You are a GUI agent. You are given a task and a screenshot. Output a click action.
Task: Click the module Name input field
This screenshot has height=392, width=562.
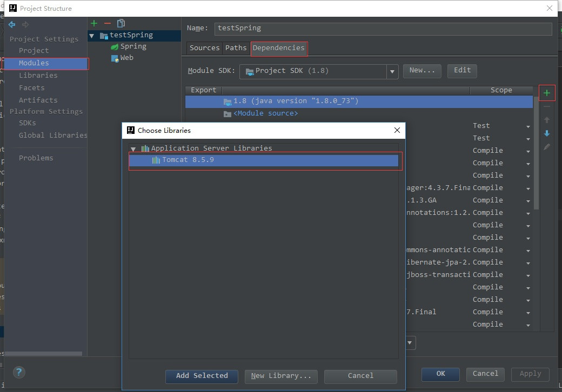coord(383,29)
